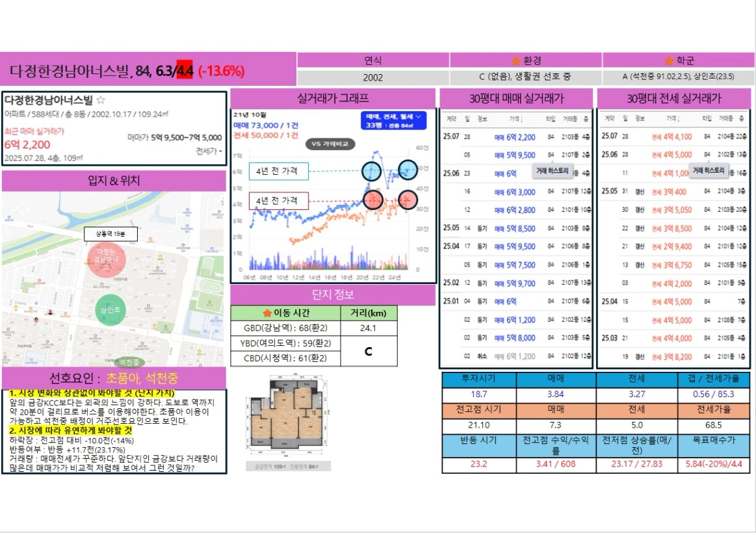The height and width of the screenshot is (533, 756).
Task: Click the 투자시기 value 18.7
Action: pos(479,394)
